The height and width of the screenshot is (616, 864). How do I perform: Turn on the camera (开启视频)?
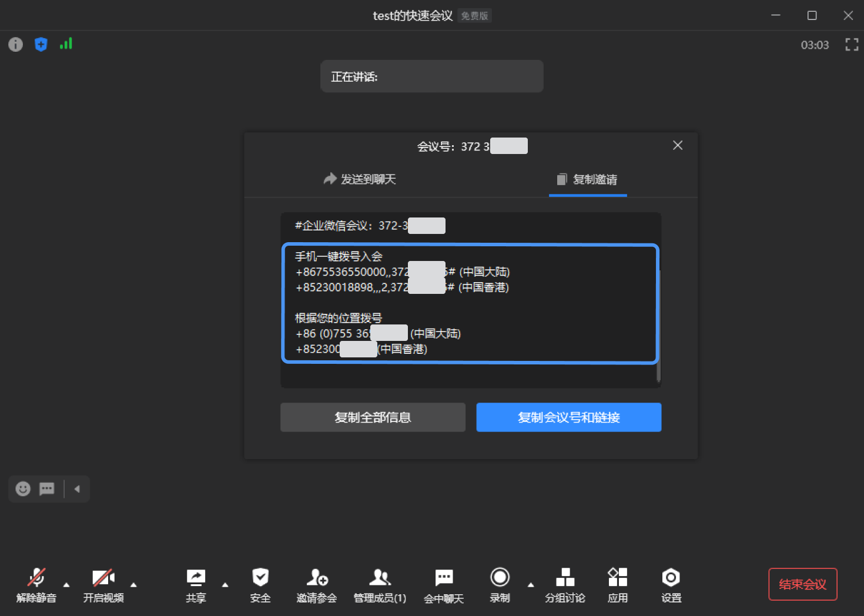pyautogui.click(x=103, y=584)
